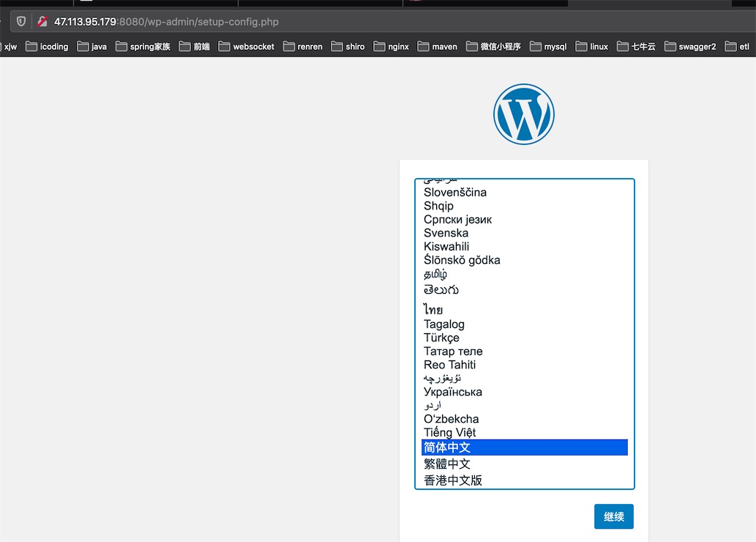
Task: Select Ślōnskŏ gŏdka in the language list
Action: coord(525,260)
